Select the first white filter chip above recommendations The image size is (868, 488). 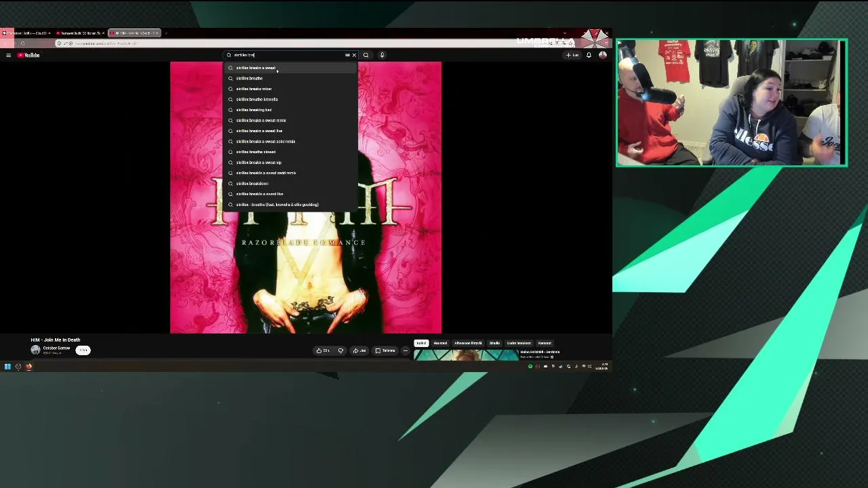(421, 343)
